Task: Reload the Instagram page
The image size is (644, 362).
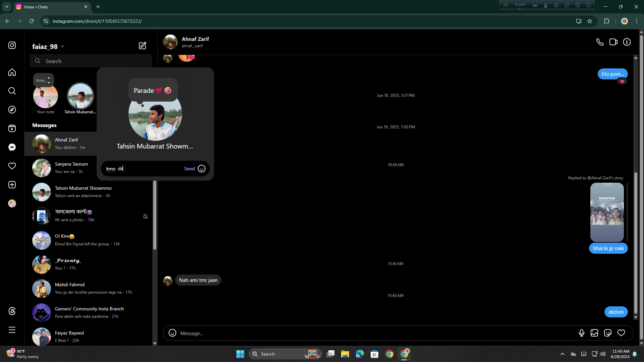Action: 32,21
